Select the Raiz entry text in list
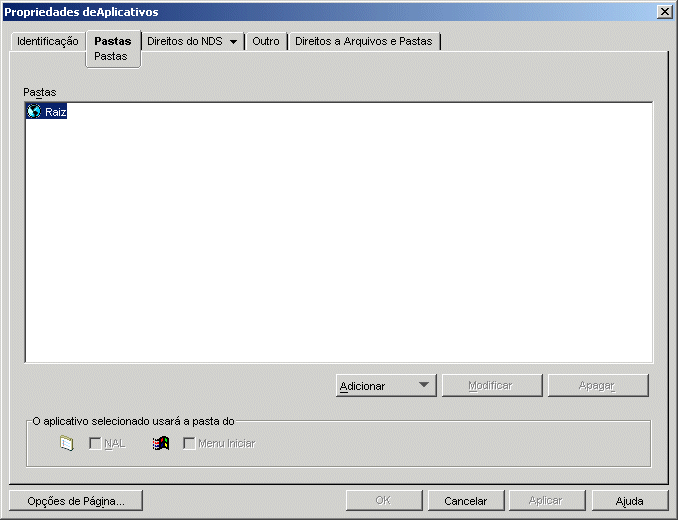 point(55,112)
